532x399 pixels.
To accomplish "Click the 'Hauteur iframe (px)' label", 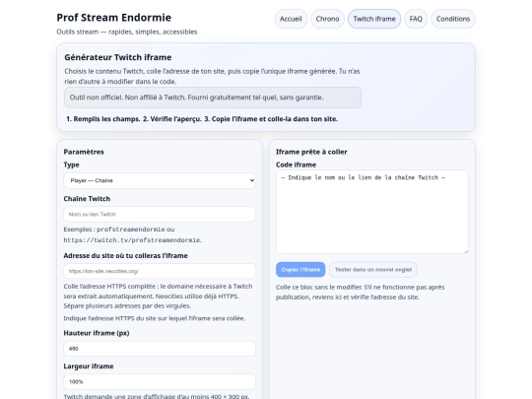I will [x=97, y=333].
